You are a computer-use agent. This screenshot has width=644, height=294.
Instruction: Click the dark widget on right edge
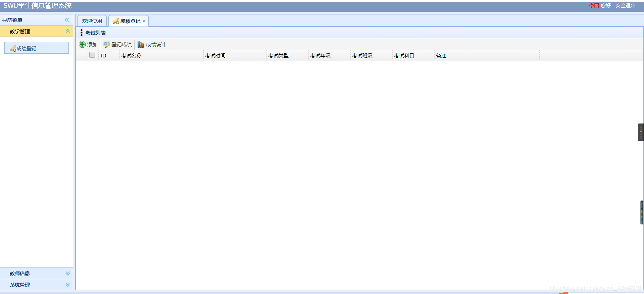641,132
